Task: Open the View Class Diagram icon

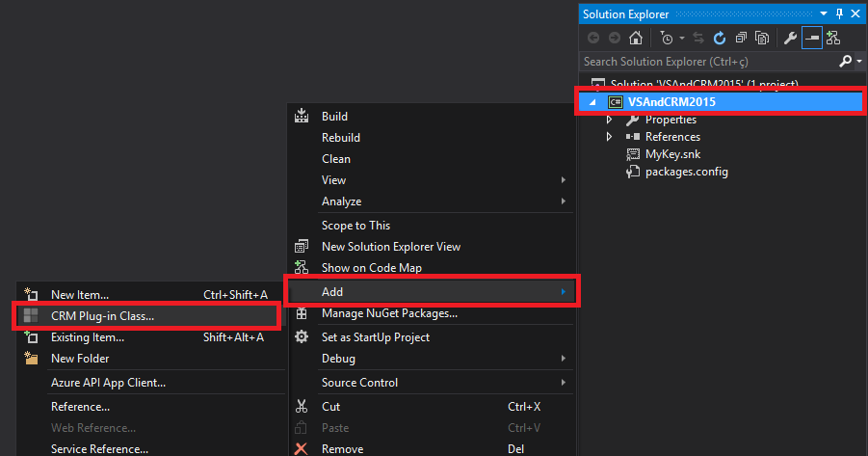Action: tap(832, 39)
